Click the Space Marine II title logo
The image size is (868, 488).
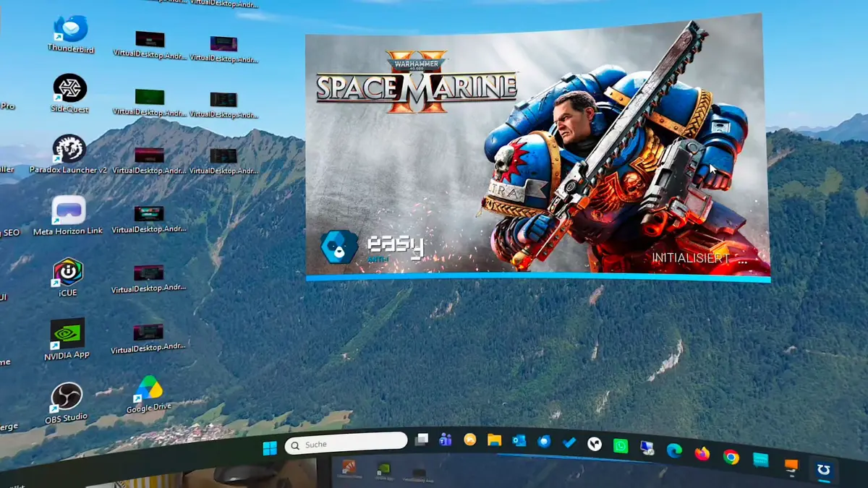point(417,81)
